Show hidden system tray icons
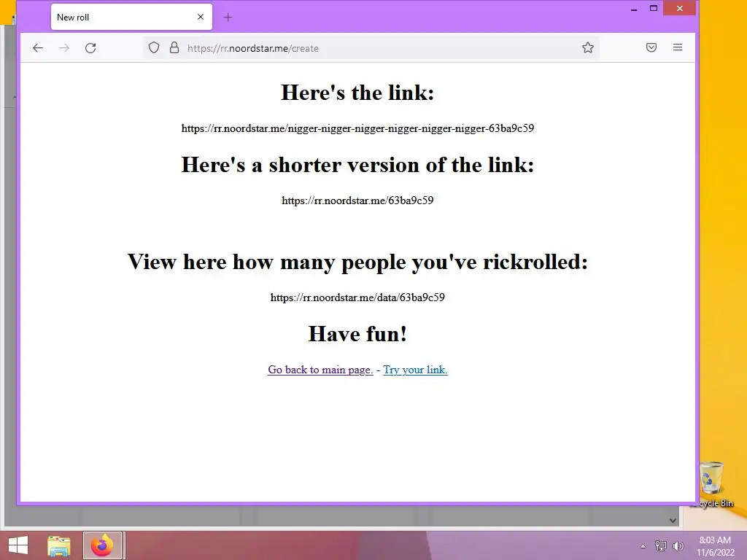This screenshot has height=560, width=747. [643, 546]
